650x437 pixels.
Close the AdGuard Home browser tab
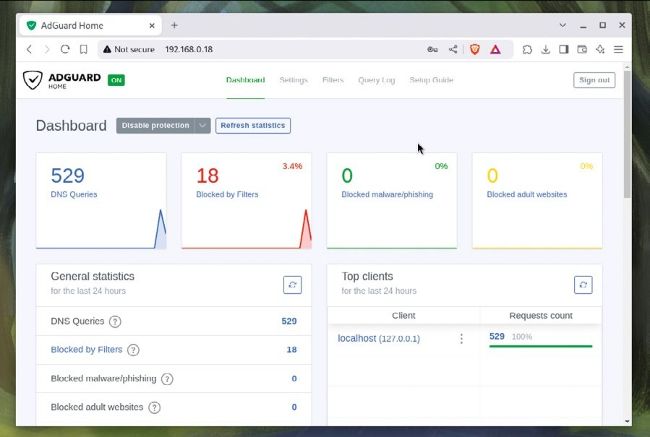tap(152, 26)
